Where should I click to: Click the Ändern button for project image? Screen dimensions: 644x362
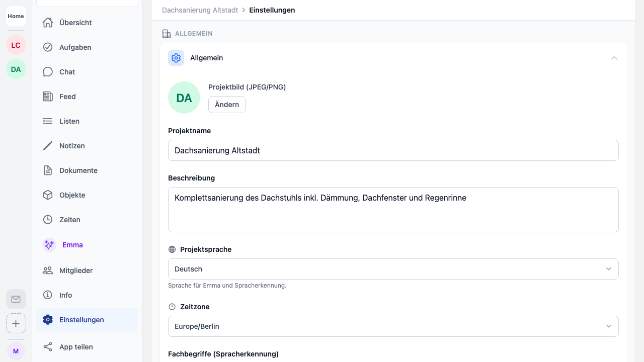tap(227, 105)
